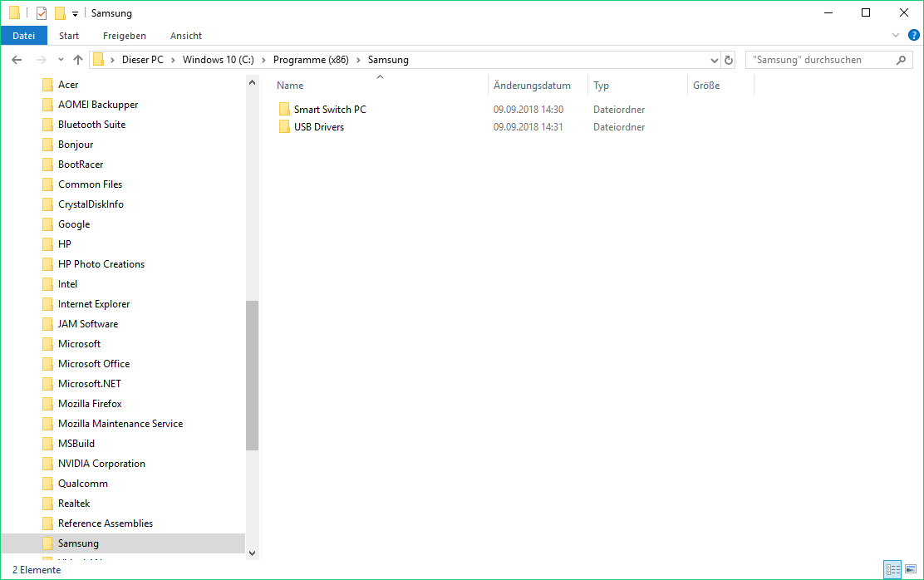Go up one folder level arrow
Screen dimensions: 924x580
(x=78, y=60)
